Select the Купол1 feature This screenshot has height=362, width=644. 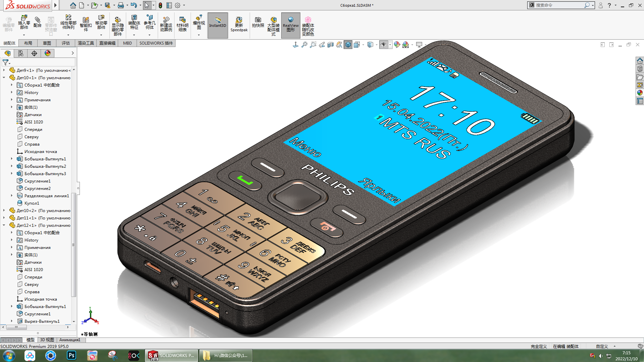28,203
